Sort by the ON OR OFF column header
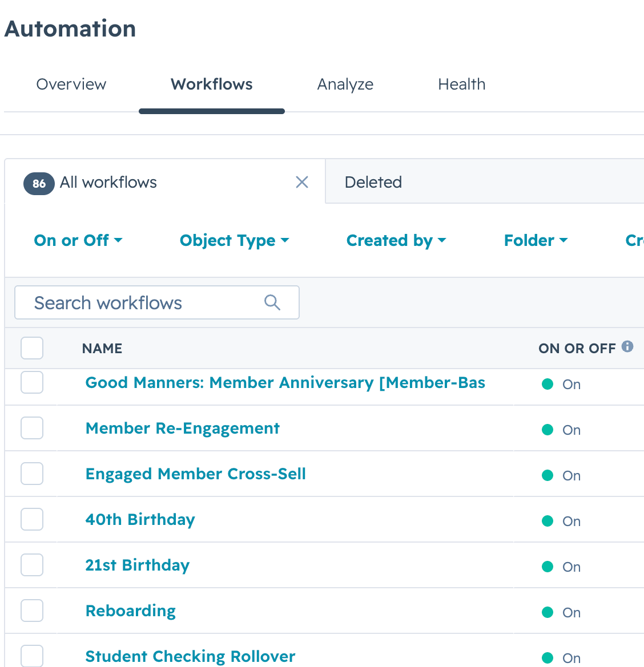 tap(577, 349)
